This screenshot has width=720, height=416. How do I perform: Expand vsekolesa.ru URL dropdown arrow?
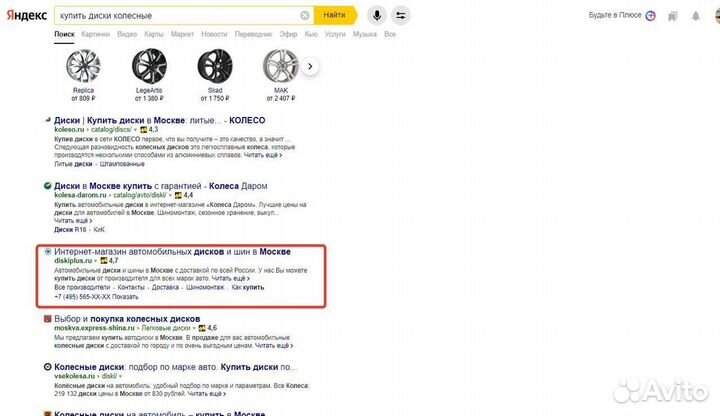coord(121,377)
